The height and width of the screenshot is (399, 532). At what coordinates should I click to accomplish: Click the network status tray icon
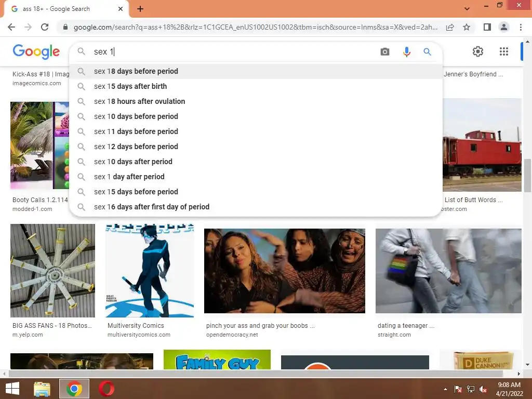[x=471, y=389]
